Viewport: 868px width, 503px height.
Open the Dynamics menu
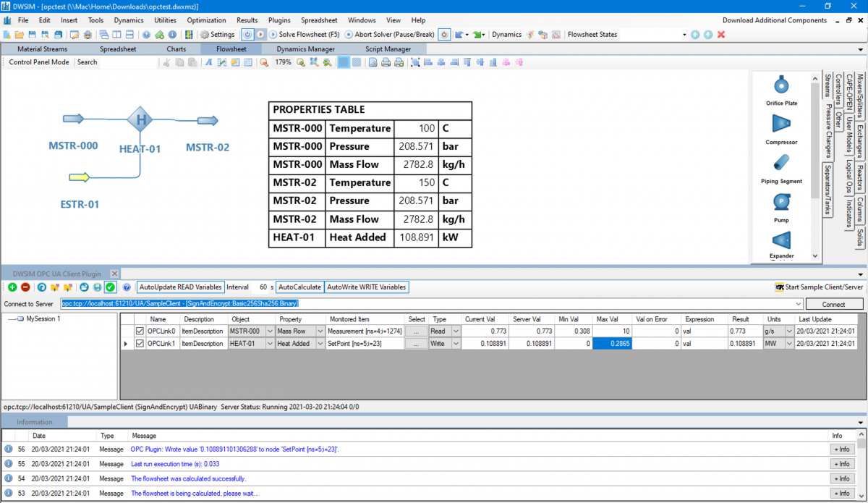pos(129,20)
